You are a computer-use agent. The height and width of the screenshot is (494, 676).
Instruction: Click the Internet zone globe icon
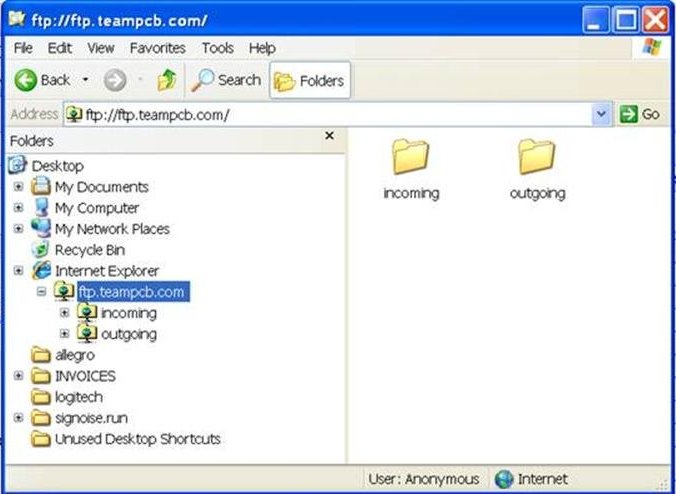(x=504, y=479)
